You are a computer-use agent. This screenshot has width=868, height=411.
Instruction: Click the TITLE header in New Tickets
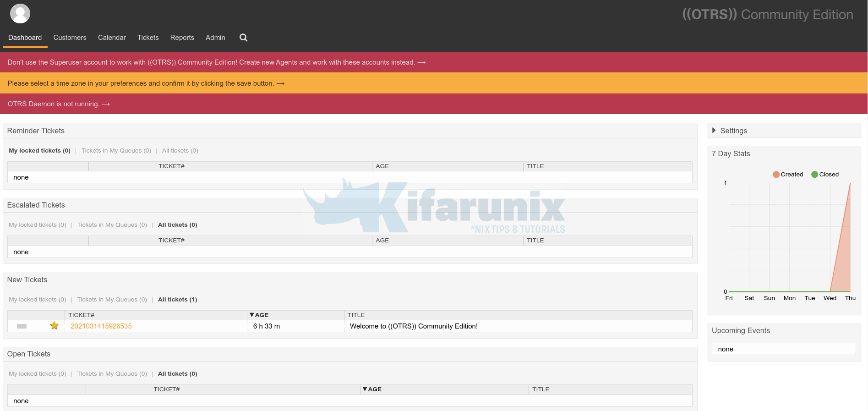click(356, 315)
